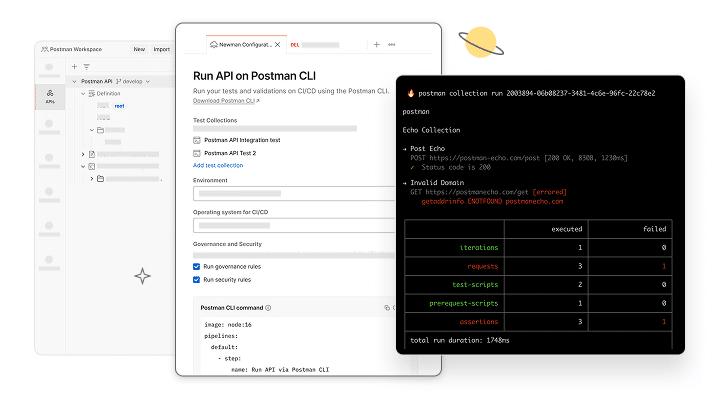Click icon beside Postman API Integration test

coord(197,140)
